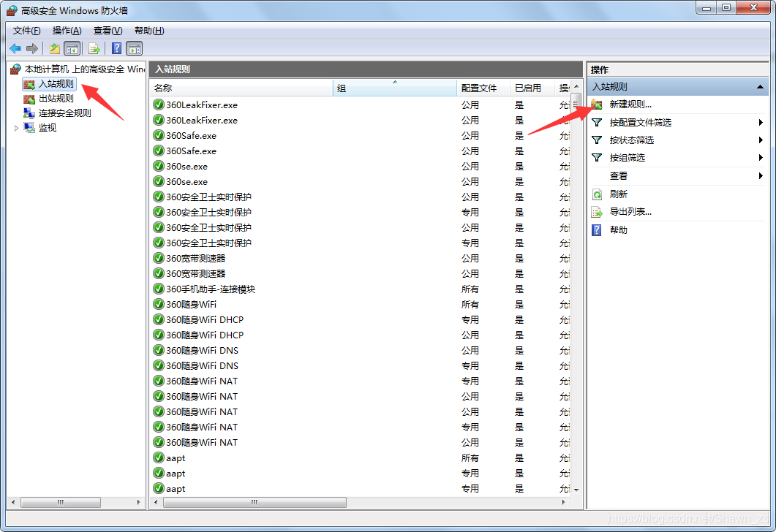Click 帮助 action in right pane

tap(619, 230)
